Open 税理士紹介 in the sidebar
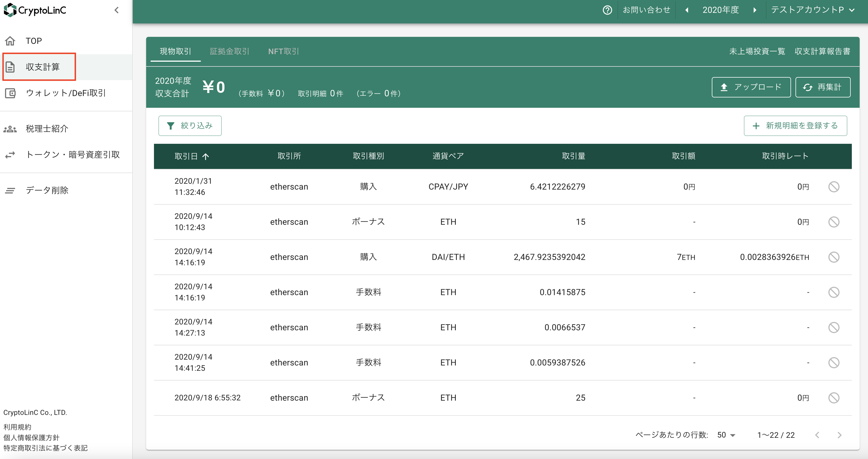The image size is (868, 459). [x=66, y=128]
